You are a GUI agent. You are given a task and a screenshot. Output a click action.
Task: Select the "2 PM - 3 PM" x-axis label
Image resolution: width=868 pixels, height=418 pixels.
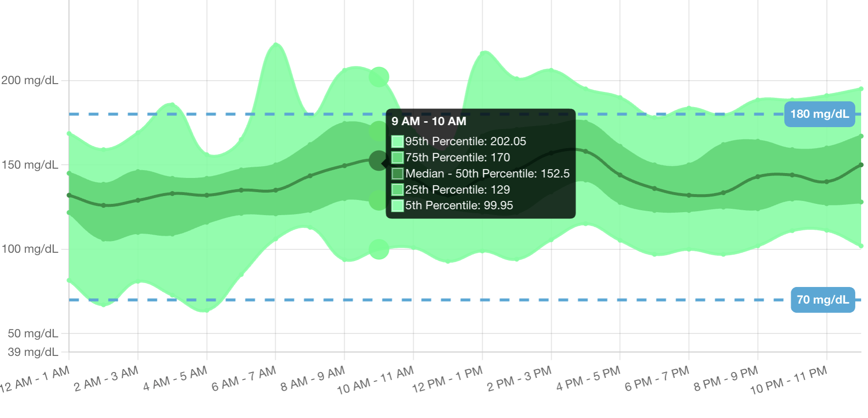pos(519,379)
